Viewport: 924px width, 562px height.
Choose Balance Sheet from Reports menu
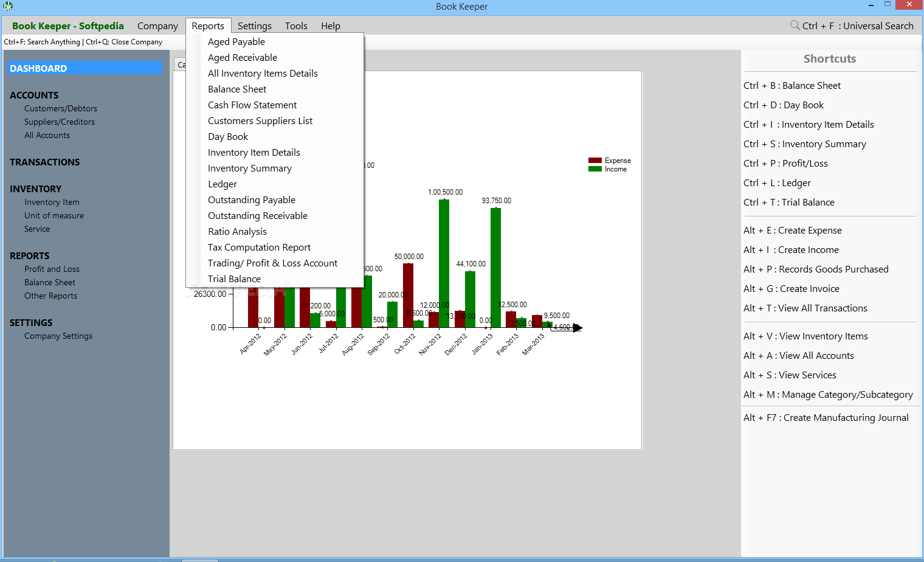[x=237, y=89]
